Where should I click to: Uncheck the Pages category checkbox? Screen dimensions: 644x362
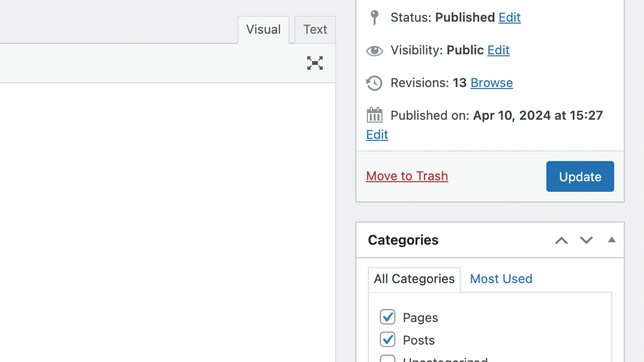pyautogui.click(x=387, y=317)
